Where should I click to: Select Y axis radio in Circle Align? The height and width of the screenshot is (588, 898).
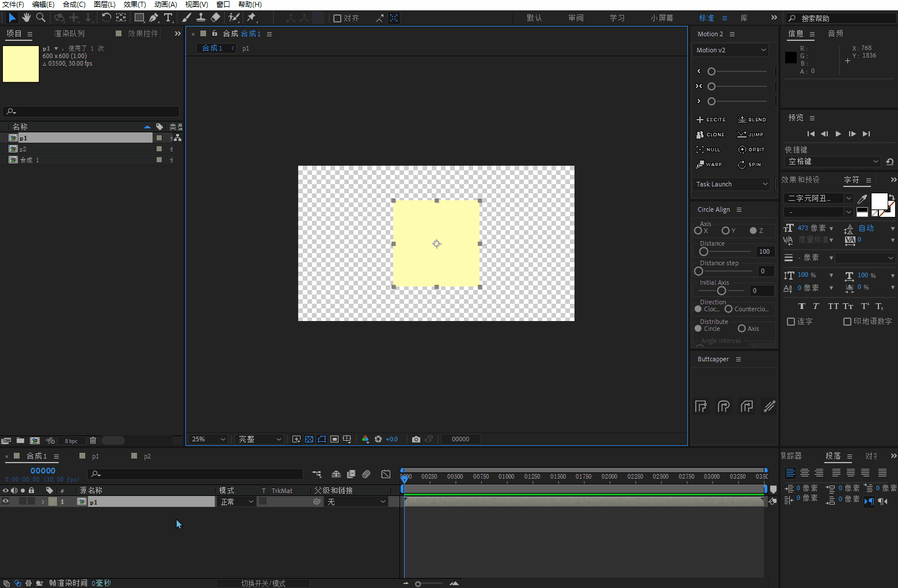tap(725, 231)
